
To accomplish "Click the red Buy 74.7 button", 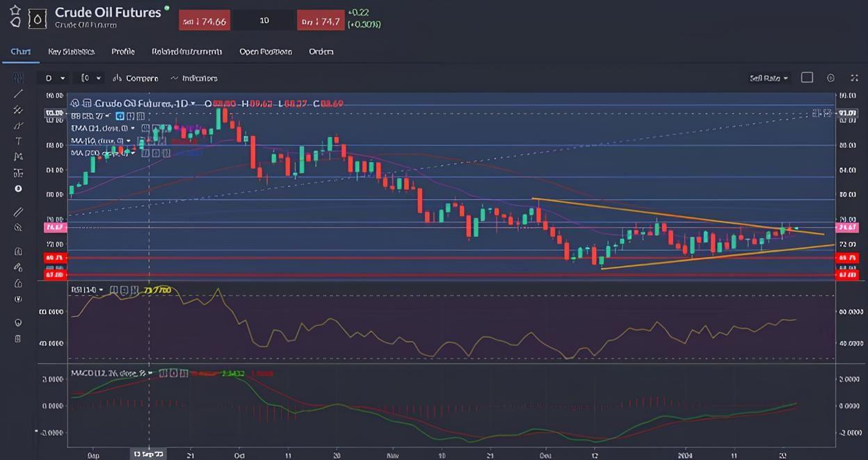I will (321, 21).
